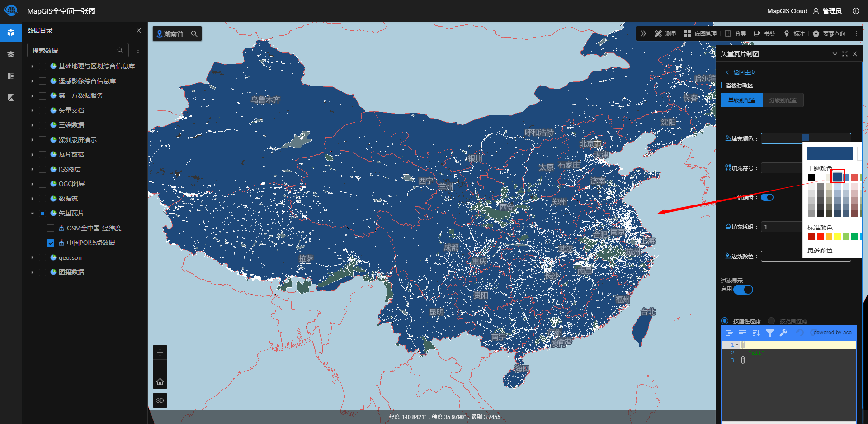This screenshot has width=868, height=424.
Task: Switch to 单级别配置 tab
Action: pyautogui.click(x=741, y=100)
